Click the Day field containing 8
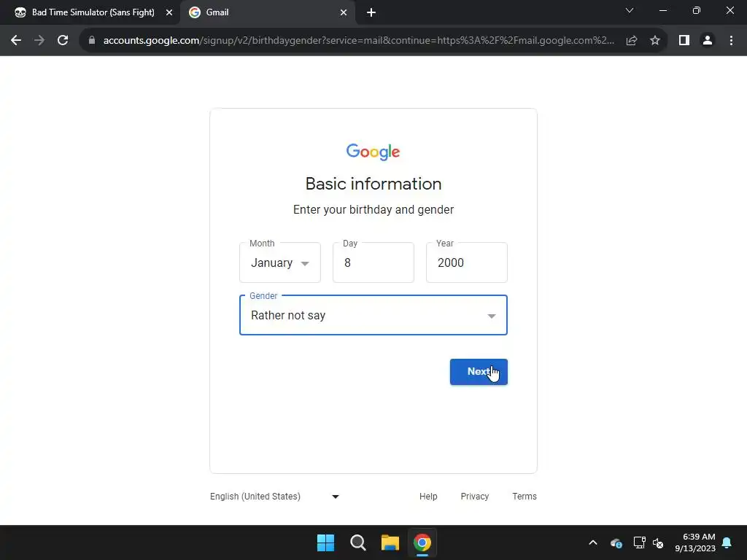The width and height of the screenshot is (747, 560). click(373, 262)
